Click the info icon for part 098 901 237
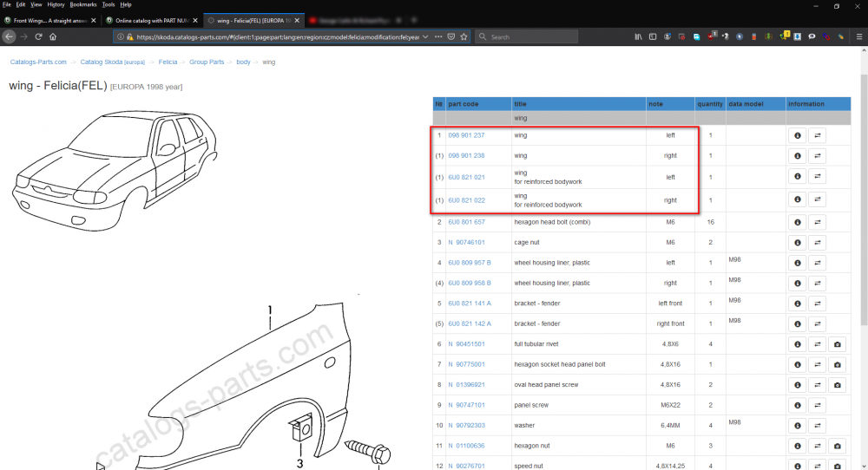This screenshot has height=470, width=868. tap(797, 135)
